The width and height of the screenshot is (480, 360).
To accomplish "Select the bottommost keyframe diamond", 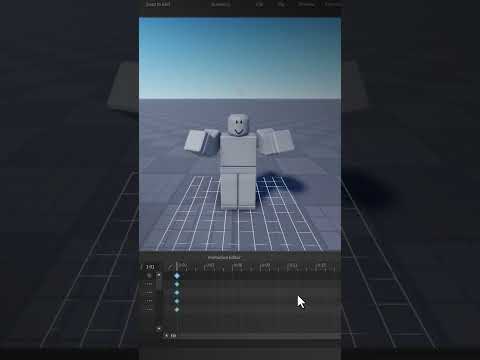I will point(177,310).
